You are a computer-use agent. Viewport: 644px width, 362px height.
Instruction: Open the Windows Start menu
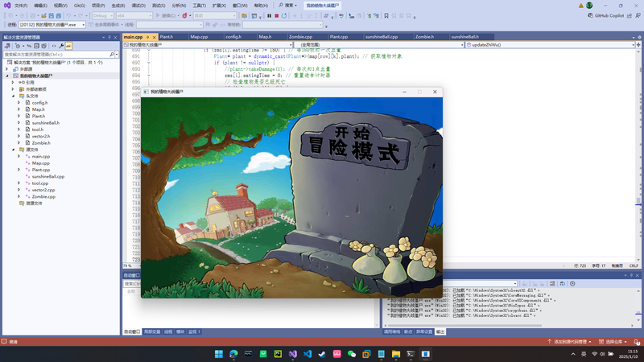(x=219, y=354)
